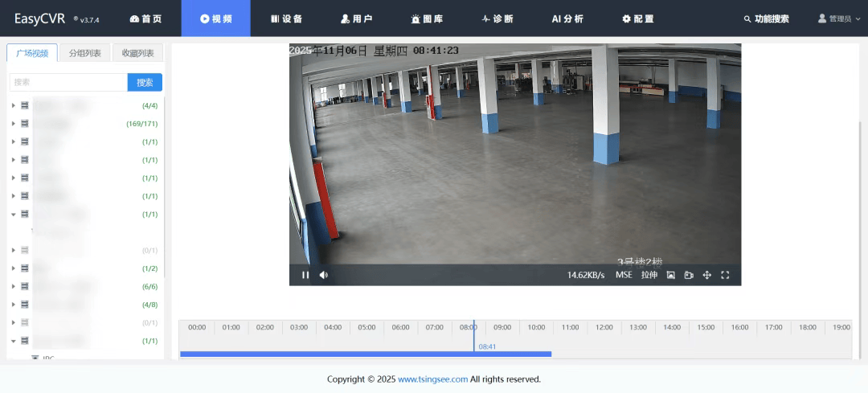This screenshot has height=393, width=868.
Task: Open the www.tsingsee.com footer link
Action: pyautogui.click(x=432, y=379)
